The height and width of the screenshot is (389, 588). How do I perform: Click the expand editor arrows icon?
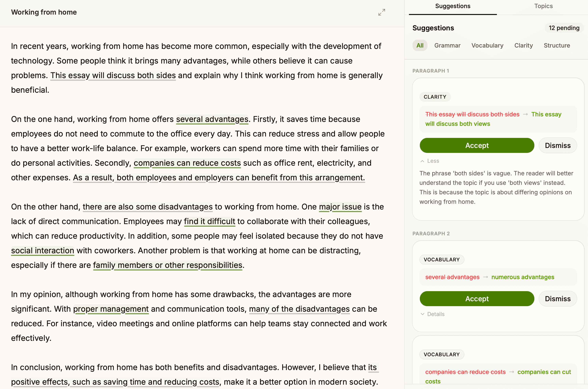[381, 12]
